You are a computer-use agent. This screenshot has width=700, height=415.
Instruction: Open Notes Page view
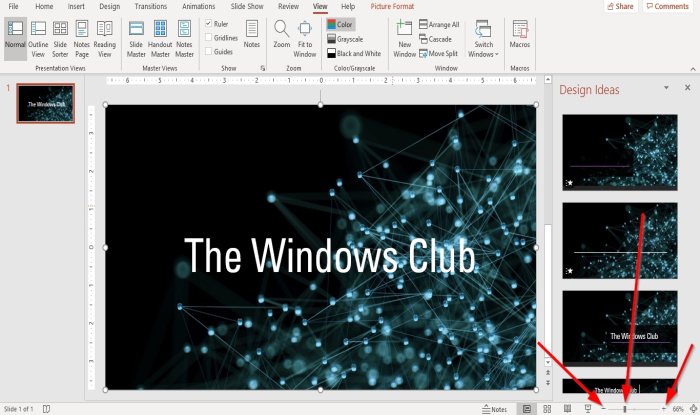coord(82,39)
